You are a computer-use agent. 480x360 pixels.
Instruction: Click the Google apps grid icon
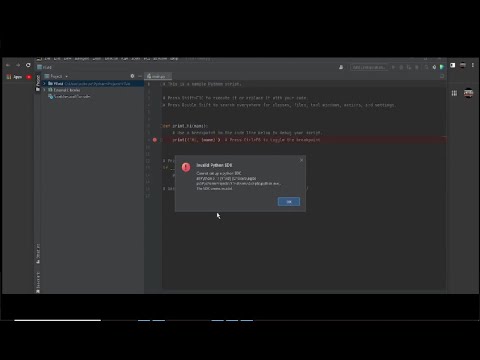(454, 93)
